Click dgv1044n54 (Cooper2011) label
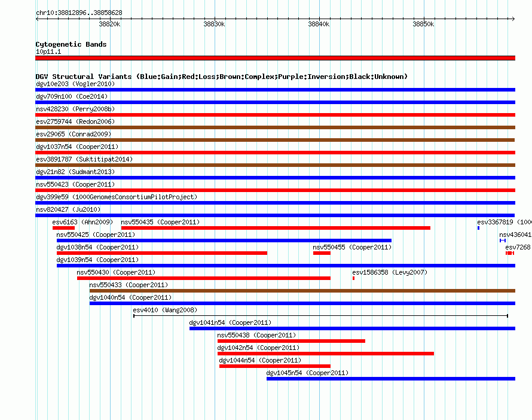 pos(260,360)
